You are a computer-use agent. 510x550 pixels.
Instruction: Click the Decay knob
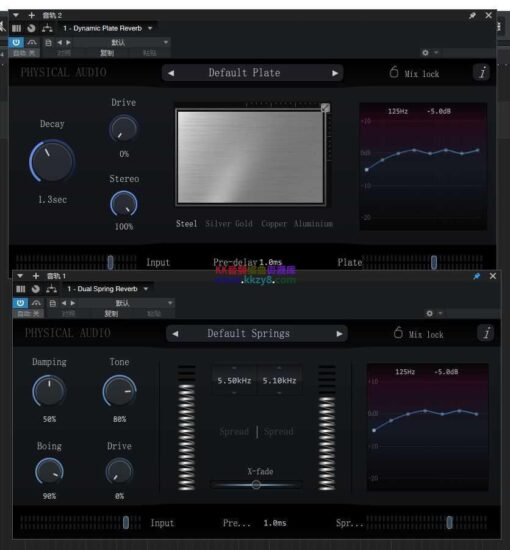[52, 161]
